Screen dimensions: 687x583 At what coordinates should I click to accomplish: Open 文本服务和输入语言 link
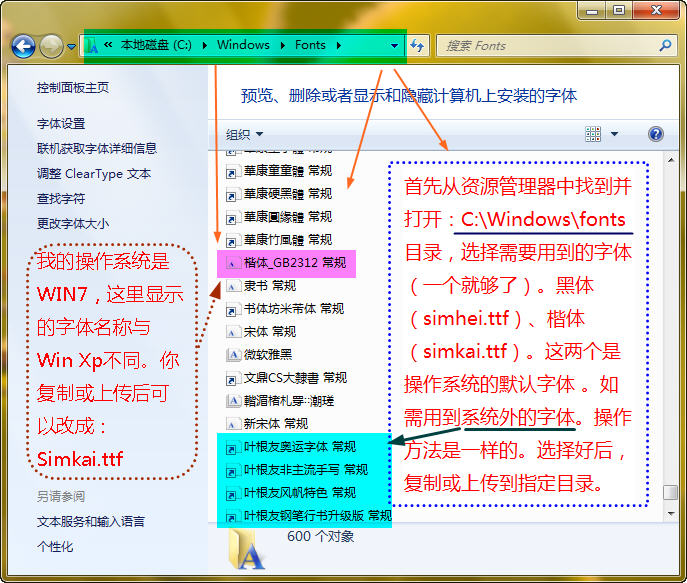(91, 522)
